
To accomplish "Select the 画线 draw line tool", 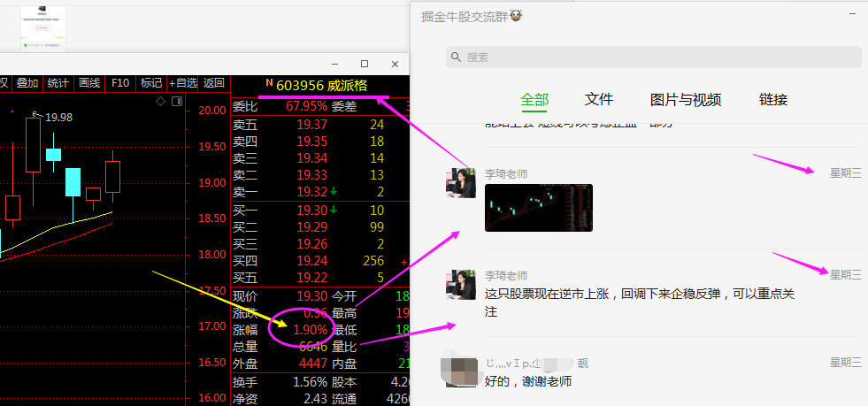I will click(x=89, y=83).
